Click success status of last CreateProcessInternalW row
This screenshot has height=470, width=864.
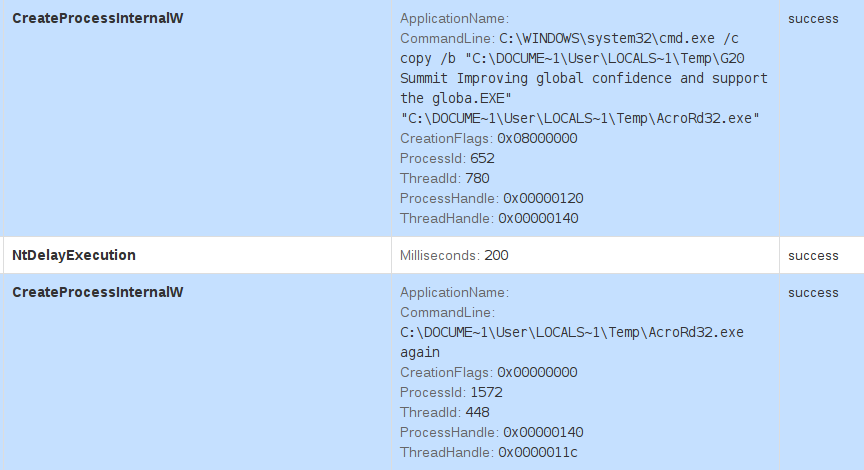click(x=813, y=292)
